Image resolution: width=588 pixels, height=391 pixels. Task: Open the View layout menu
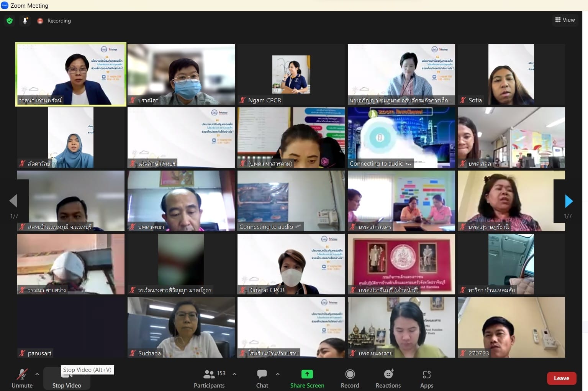pyautogui.click(x=565, y=20)
